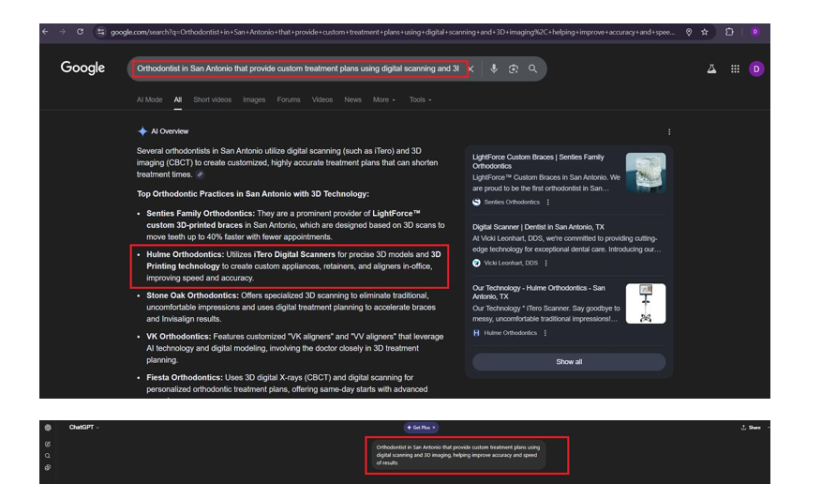This screenshot has width=836, height=484.
Task: Click 'VK Orthodontics:' bullet text
Action: click(179, 336)
